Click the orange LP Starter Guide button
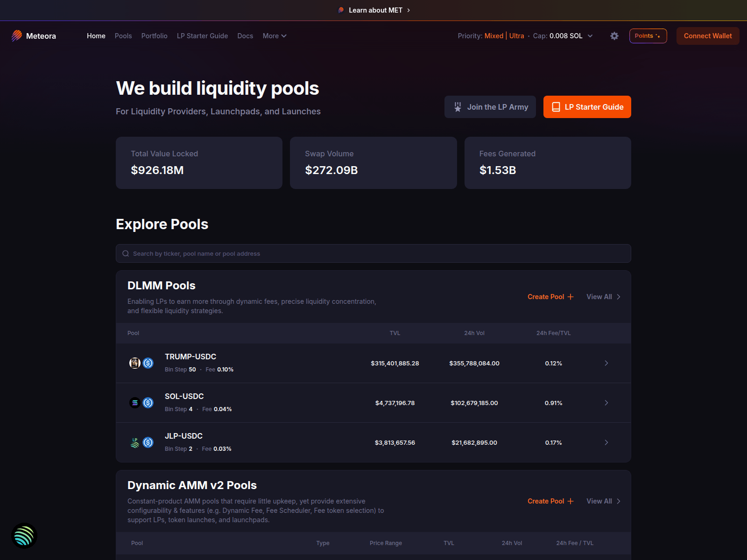Image resolution: width=747 pixels, height=560 pixels. (x=587, y=107)
